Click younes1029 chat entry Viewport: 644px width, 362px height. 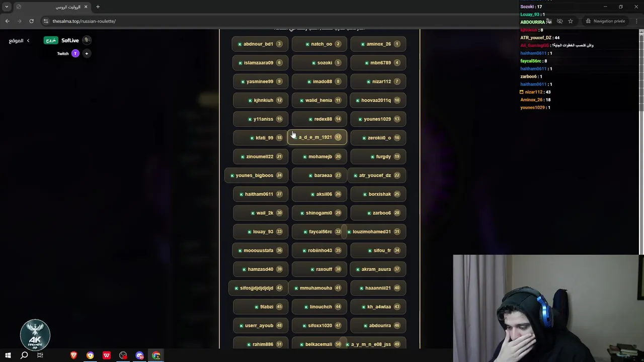pyautogui.click(x=535, y=108)
